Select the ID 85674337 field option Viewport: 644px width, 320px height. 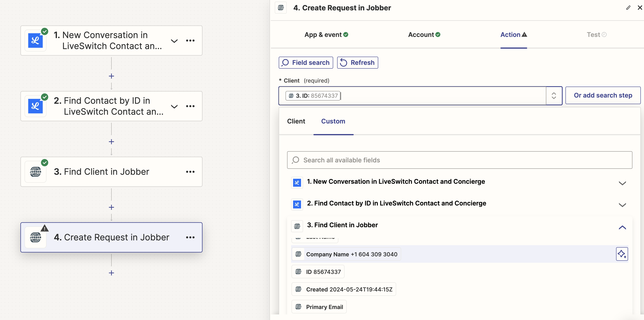click(318, 272)
